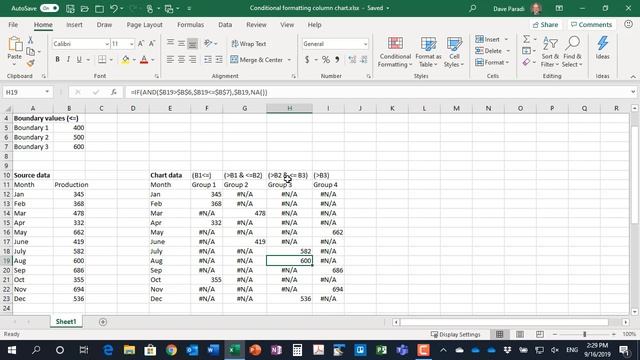The height and width of the screenshot is (360, 640).
Task: Click Display Settings in status bar
Action: click(x=456, y=334)
